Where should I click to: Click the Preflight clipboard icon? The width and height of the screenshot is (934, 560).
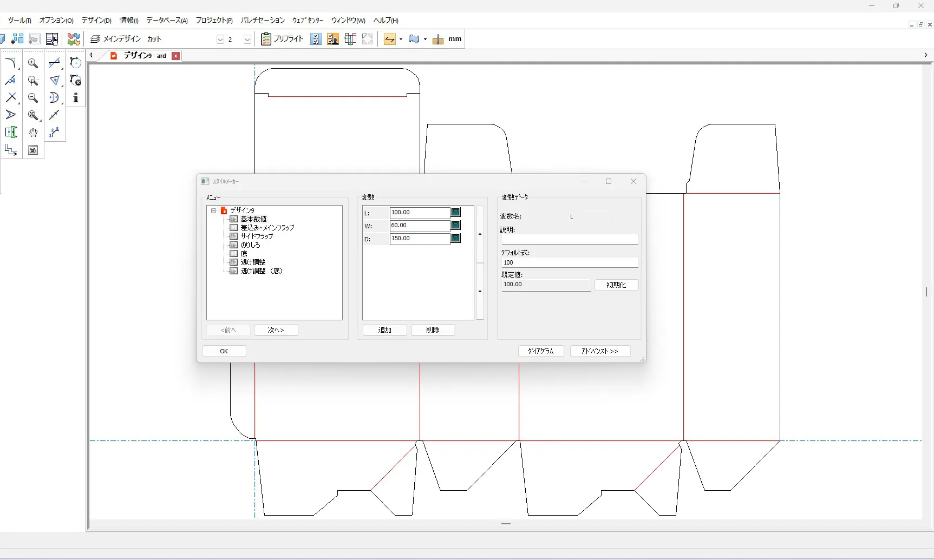pyautogui.click(x=266, y=39)
